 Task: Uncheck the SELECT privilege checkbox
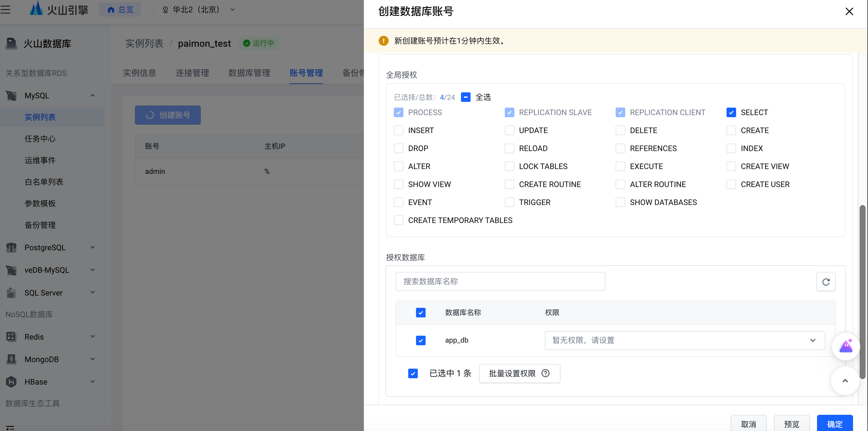tap(731, 113)
